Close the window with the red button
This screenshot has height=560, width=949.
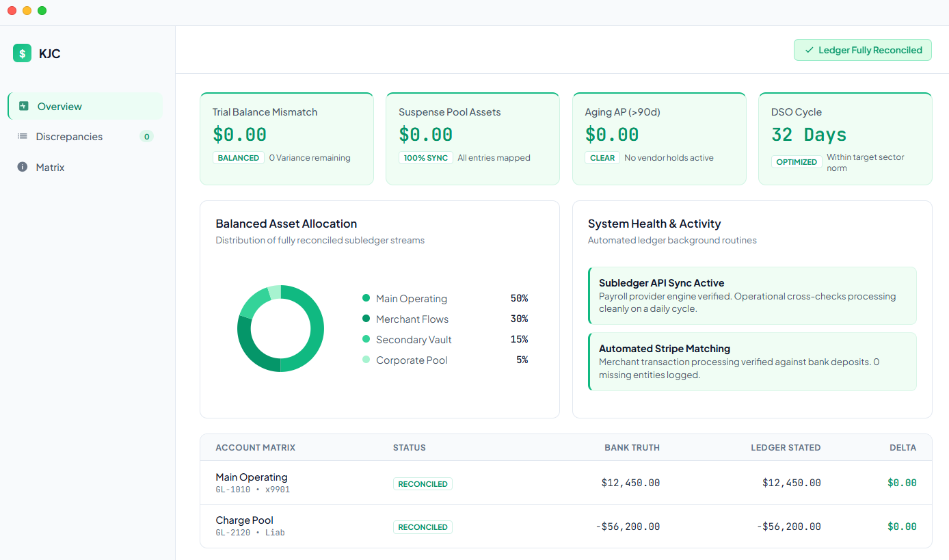(x=12, y=10)
